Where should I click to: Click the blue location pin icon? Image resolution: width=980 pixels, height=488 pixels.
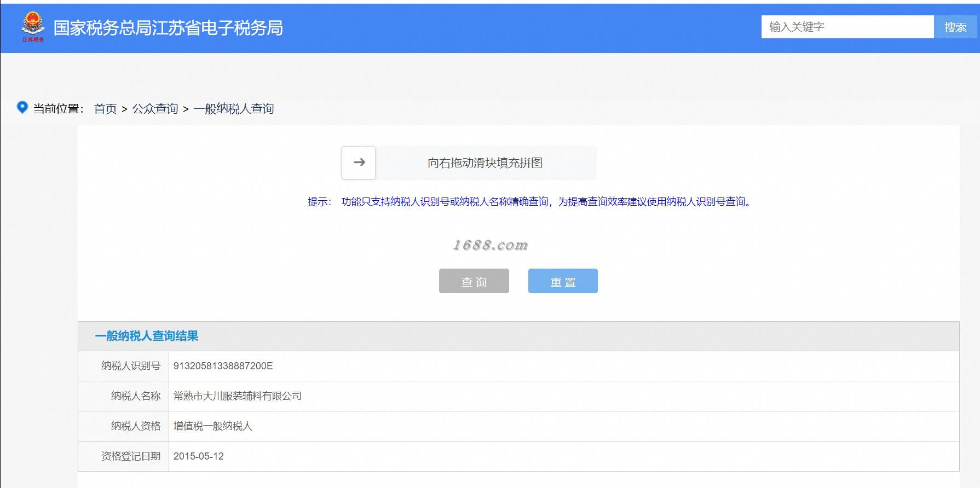pos(22,107)
